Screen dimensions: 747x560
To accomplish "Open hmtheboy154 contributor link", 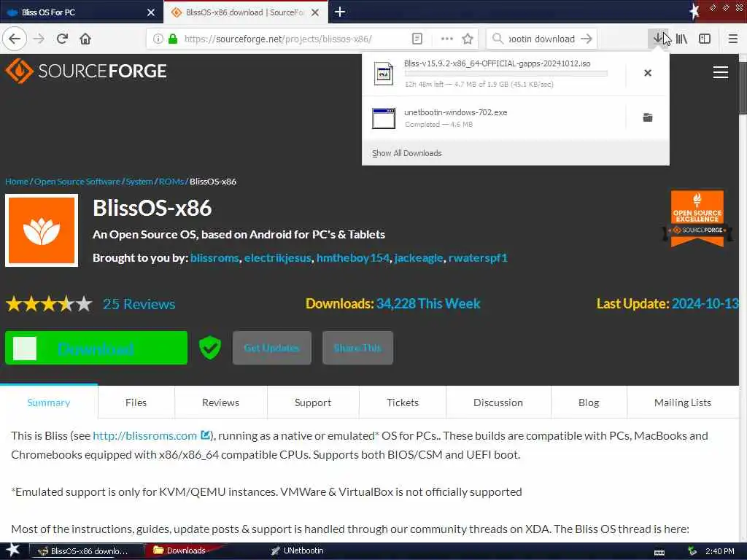I will tap(353, 258).
